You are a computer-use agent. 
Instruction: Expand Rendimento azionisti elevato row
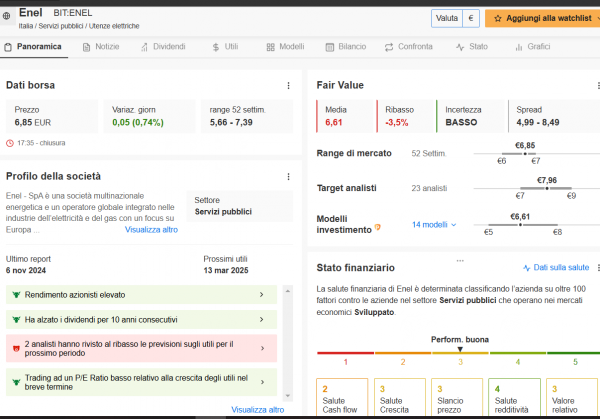click(141, 295)
